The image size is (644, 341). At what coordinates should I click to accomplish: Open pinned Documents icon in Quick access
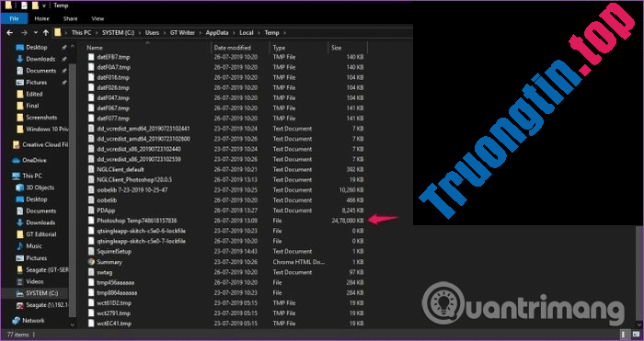tap(19, 71)
